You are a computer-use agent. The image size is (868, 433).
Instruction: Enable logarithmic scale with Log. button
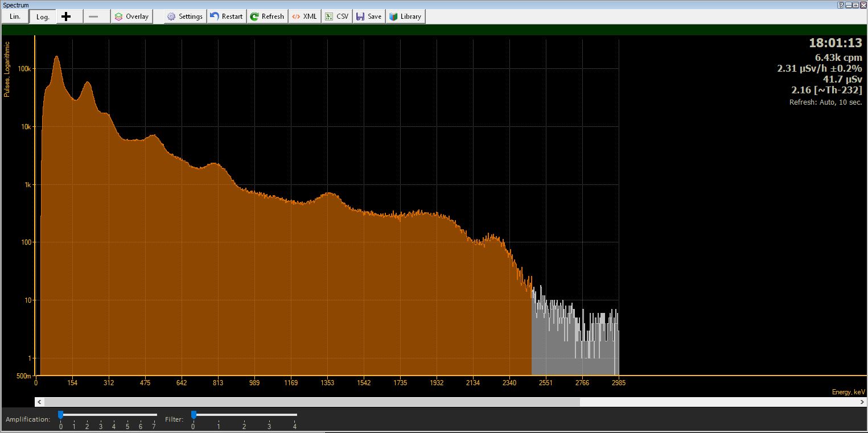tap(43, 17)
